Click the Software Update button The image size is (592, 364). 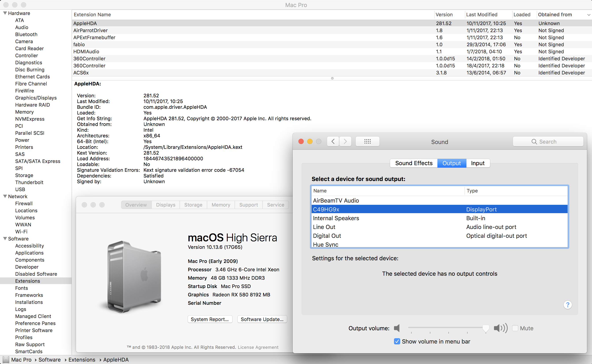pos(262,319)
